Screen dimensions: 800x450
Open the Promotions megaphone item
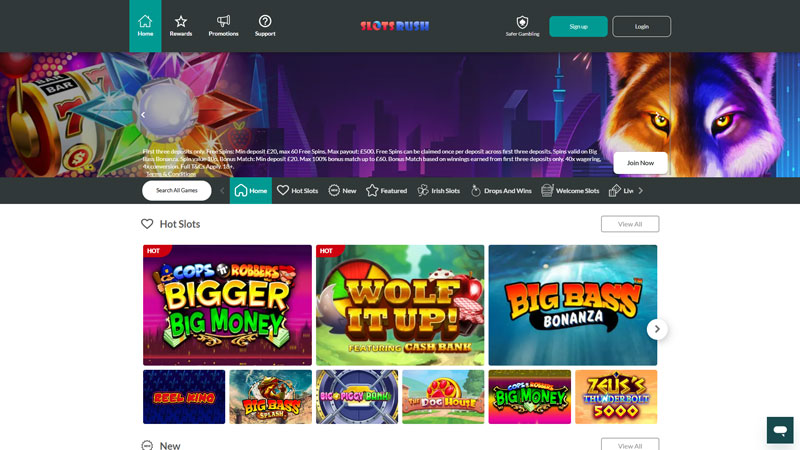[223, 26]
